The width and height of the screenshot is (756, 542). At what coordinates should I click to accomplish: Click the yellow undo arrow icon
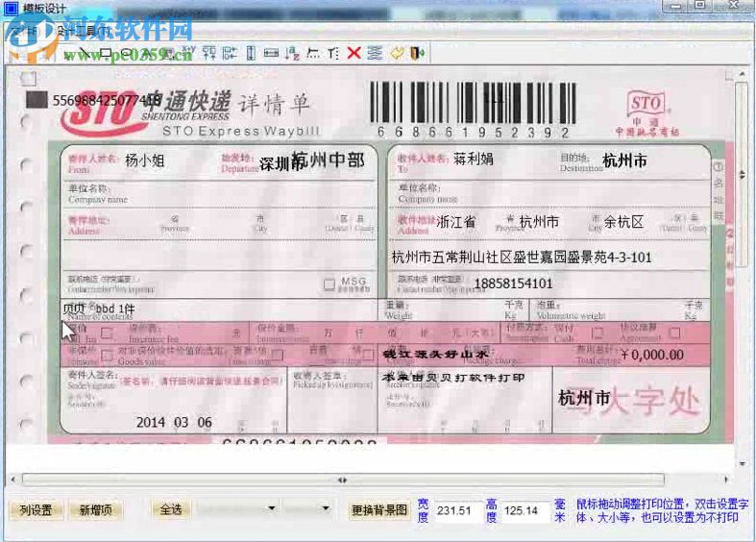pyautogui.click(x=397, y=53)
